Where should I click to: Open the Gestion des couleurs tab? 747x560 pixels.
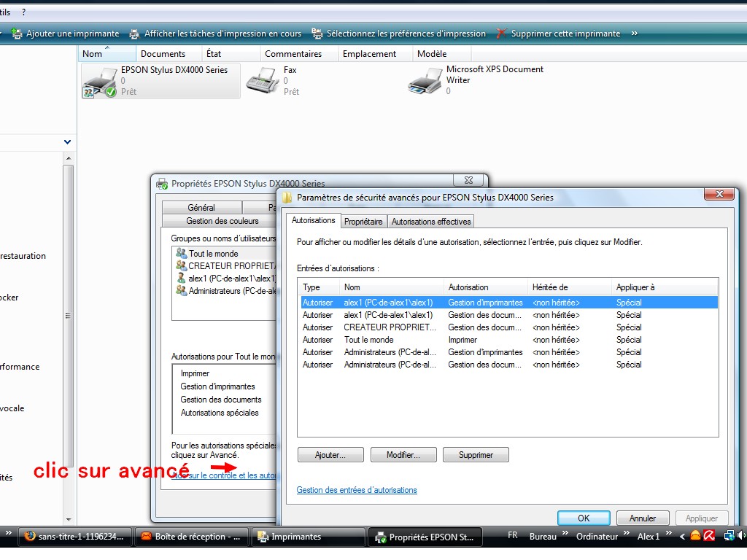(222, 221)
